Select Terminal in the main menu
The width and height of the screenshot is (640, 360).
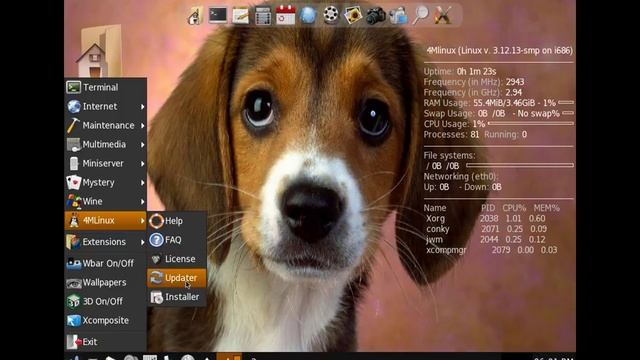[105, 87]
